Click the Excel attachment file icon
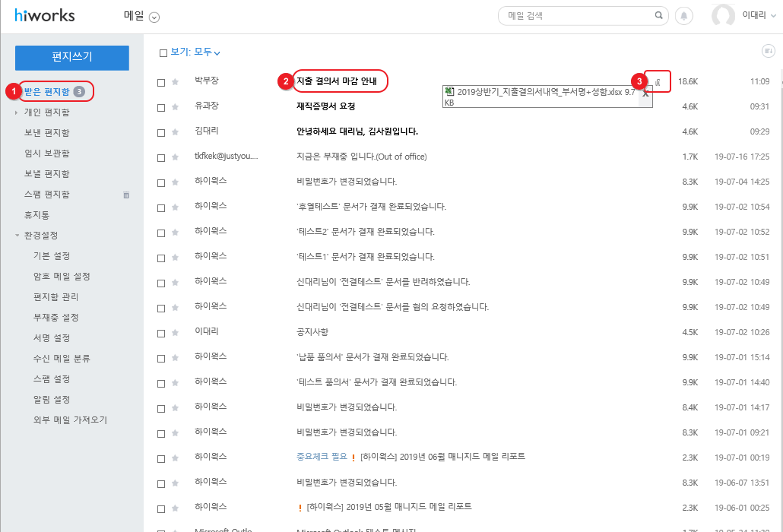Screen dimensions: 783x532 449,92
